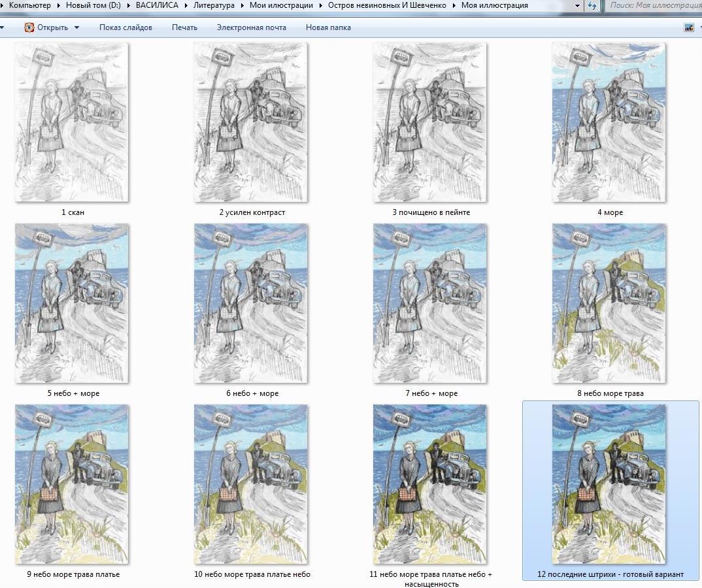
Task: Expand address bar history dropdown
Action: point(577,5)
